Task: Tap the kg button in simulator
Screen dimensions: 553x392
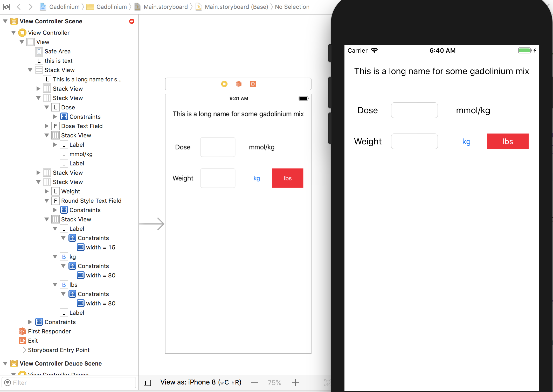Action: [x=466, y=142]
